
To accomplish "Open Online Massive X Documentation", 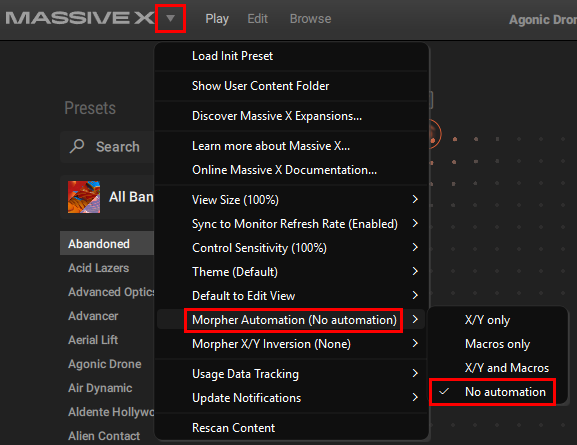I will [291, 170].
